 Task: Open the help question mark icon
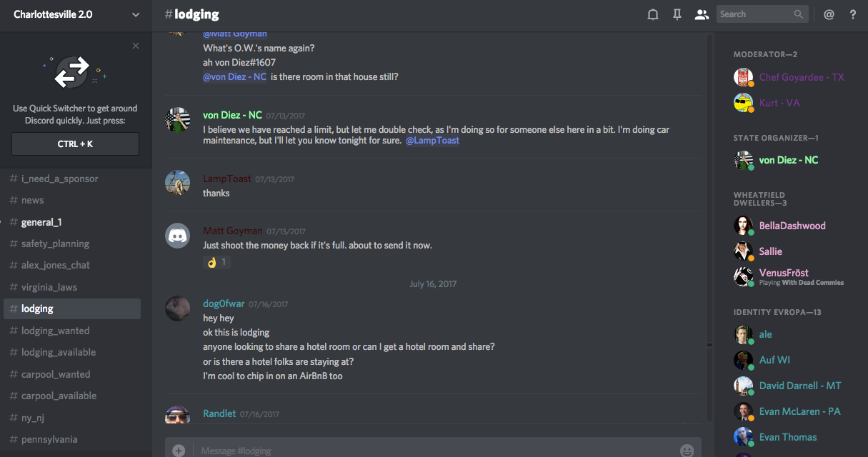[x=853, y=14]
